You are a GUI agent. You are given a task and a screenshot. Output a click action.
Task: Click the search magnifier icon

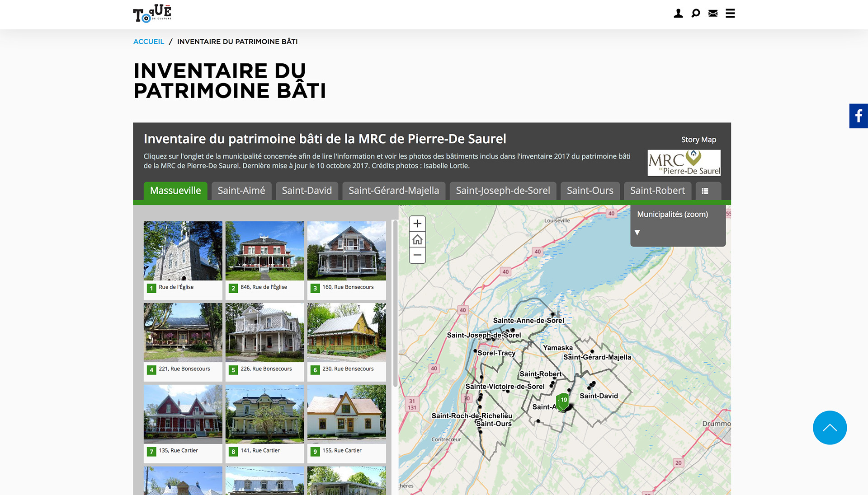pyautogui.click(x=696, y=14)
